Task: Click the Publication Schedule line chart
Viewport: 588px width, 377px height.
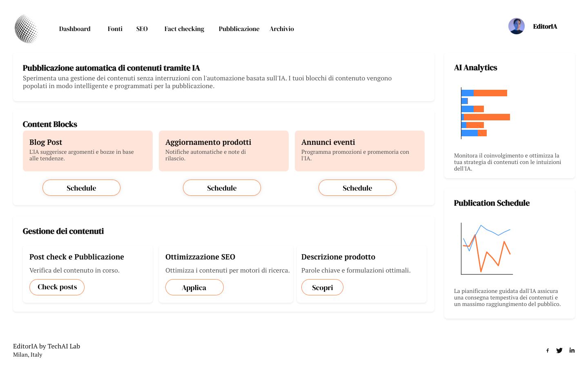Action: click(486, 248)
